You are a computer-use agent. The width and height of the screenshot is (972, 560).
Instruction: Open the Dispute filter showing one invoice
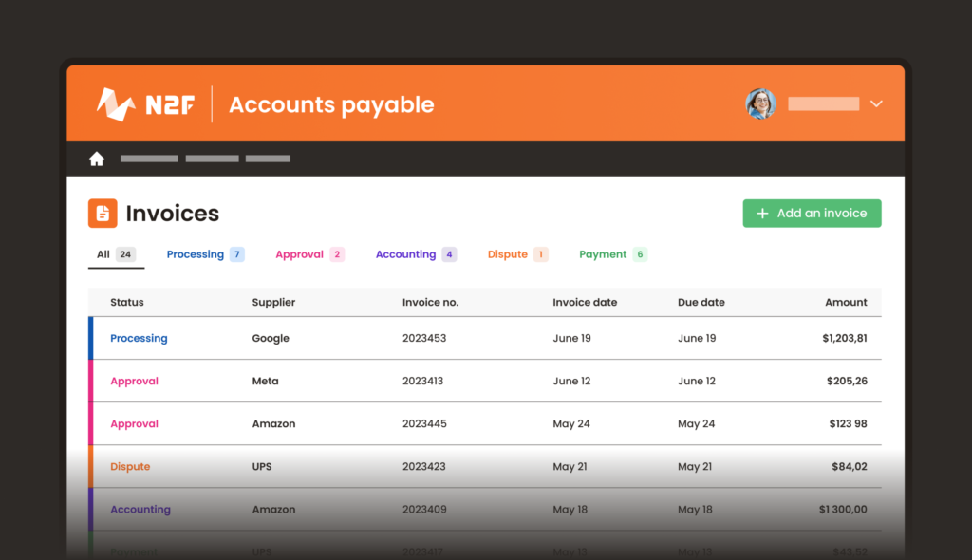[x=509, y=253]
